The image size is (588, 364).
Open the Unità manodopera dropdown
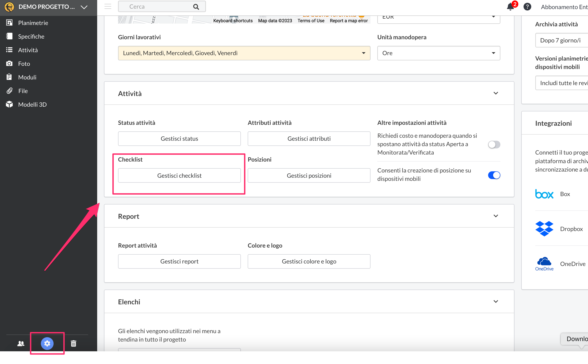[x=438, y=53]
